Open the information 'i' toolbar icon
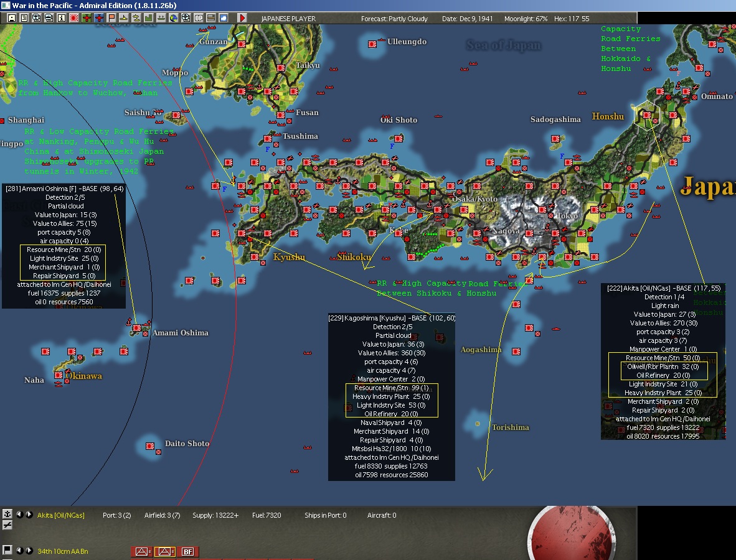This screenshot has width=736, height=560. click(62, 18)
